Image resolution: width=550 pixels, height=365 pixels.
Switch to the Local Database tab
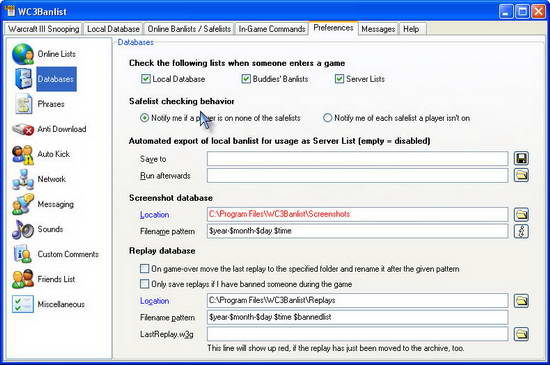[x=113, y=29]
